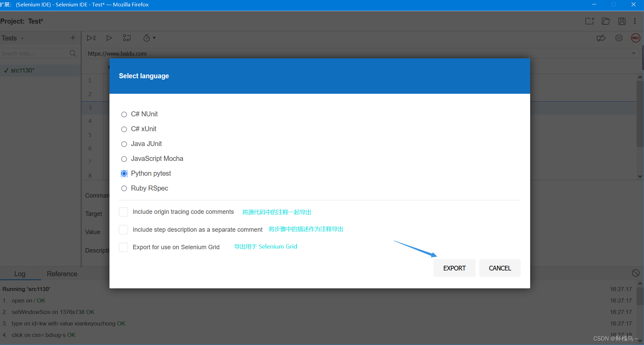Tick Include step description as separate comment
This screenshot has height=345, width=644.
tap(124, 230)
